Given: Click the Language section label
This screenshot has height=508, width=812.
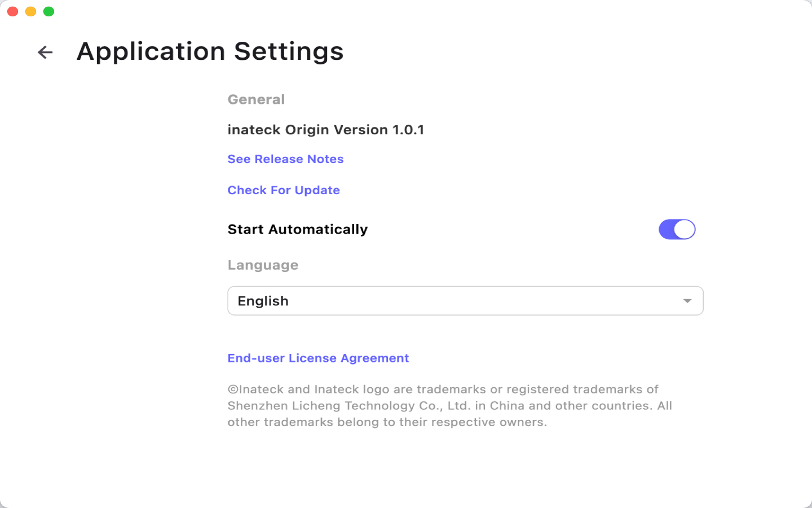Looking at the screenshot, I should pos(263,265).
